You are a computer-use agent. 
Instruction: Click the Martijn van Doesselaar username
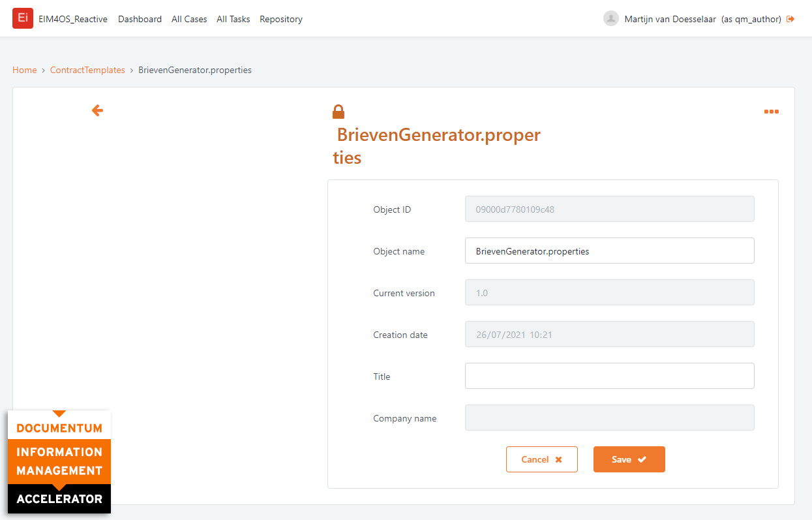pos(670,19)
